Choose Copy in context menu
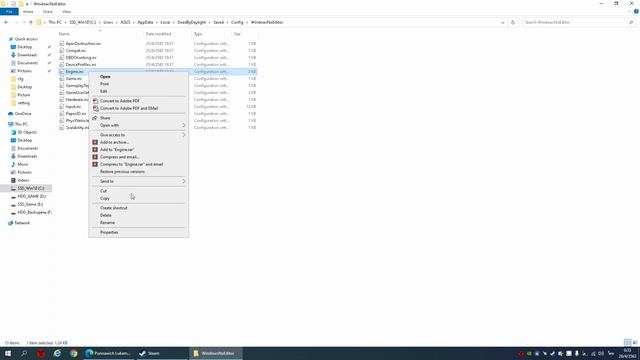This screenshot has height=360, width=640. 105,198
